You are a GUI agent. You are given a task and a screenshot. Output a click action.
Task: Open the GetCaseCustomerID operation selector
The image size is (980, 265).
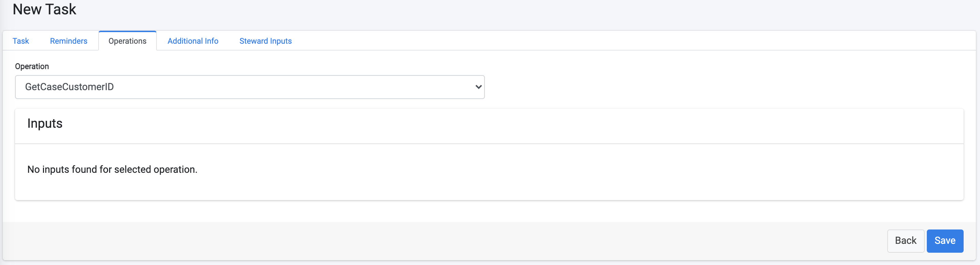point(250,87)
